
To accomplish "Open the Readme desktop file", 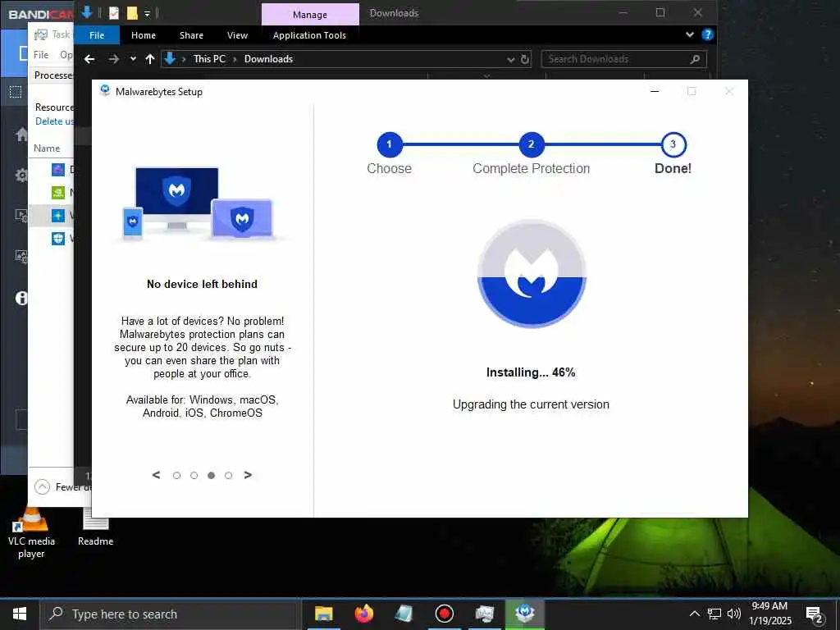I will (x=95, y=527).
